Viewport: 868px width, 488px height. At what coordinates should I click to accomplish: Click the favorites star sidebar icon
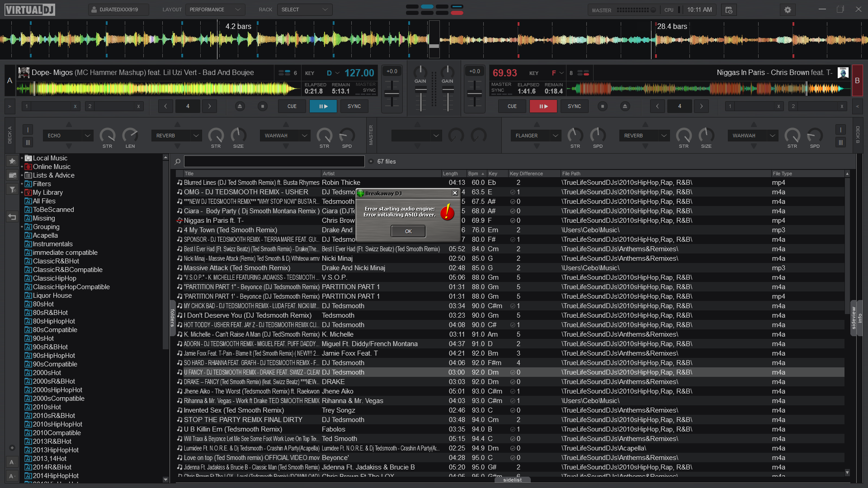pos(12,161)
